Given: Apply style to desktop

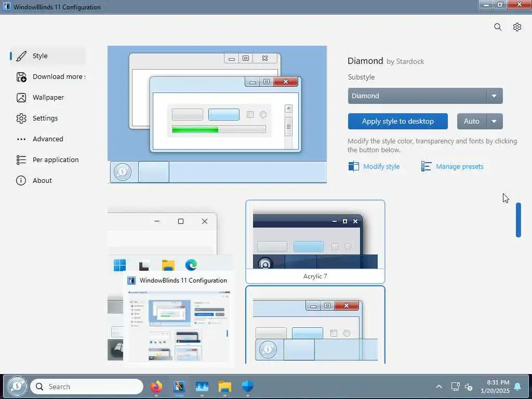Looking at the screenshot, I should click(397, 122).
